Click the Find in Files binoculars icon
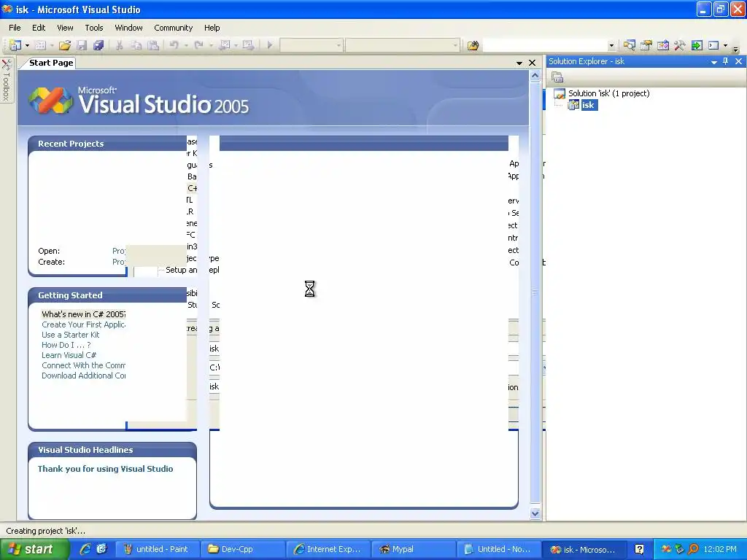This screenshot has height=560, width=747. coord(473,45)
